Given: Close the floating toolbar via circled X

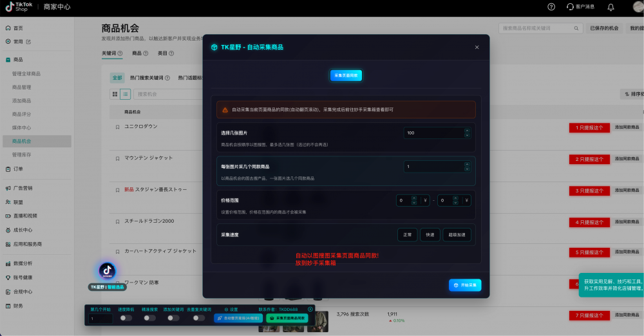Looking at the screenshot, I should pyautogui.click(x=310, y=309).
